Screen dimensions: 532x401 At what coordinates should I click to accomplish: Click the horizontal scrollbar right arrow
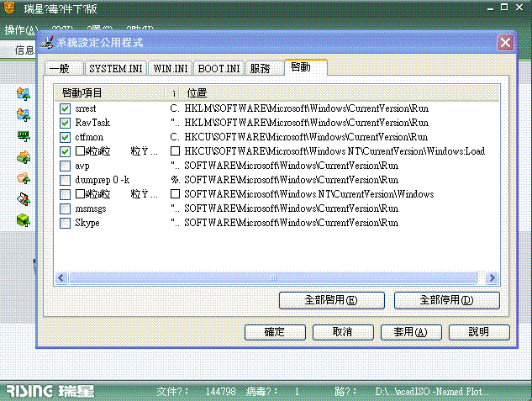coord(492,278)
